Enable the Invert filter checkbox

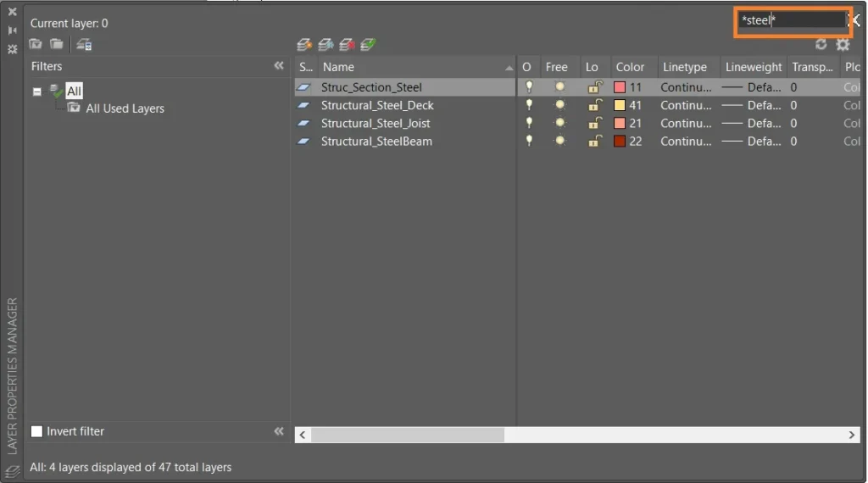[36, 431]
